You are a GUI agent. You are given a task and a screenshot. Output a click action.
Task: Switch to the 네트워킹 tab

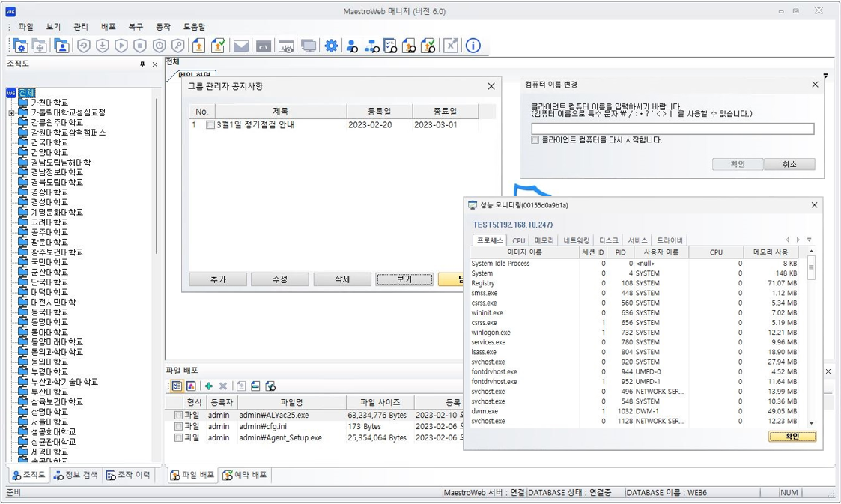tap(576, 240)
